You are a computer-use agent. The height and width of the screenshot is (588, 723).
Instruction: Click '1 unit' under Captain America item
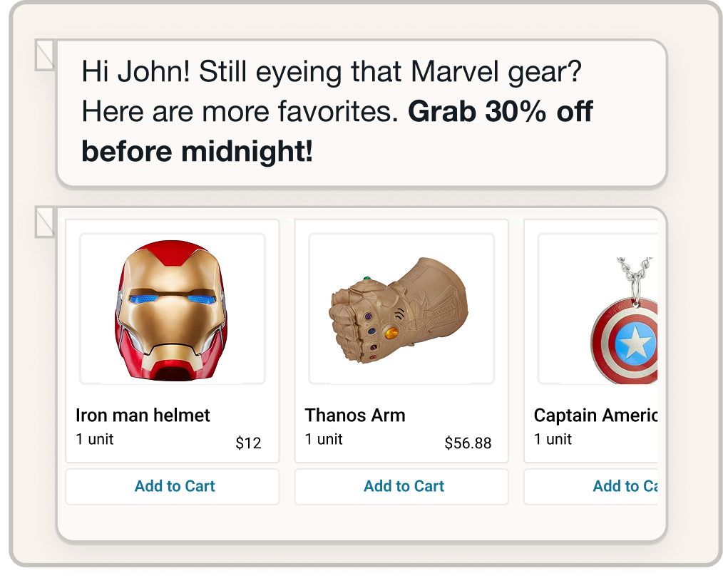553,439
